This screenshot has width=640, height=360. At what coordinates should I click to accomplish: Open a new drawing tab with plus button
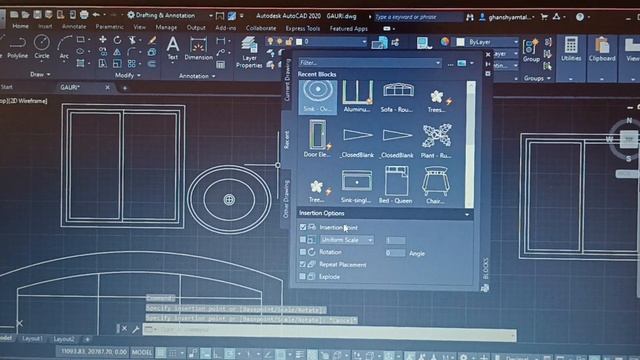[124, 88]
